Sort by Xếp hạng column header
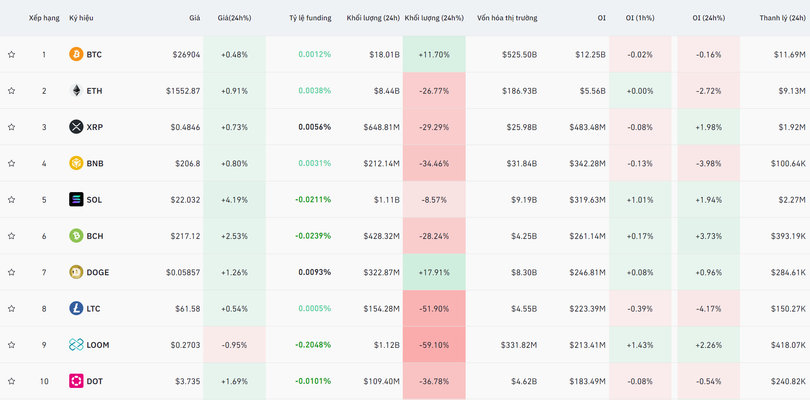The image size is (810, 400). point(43,18)
